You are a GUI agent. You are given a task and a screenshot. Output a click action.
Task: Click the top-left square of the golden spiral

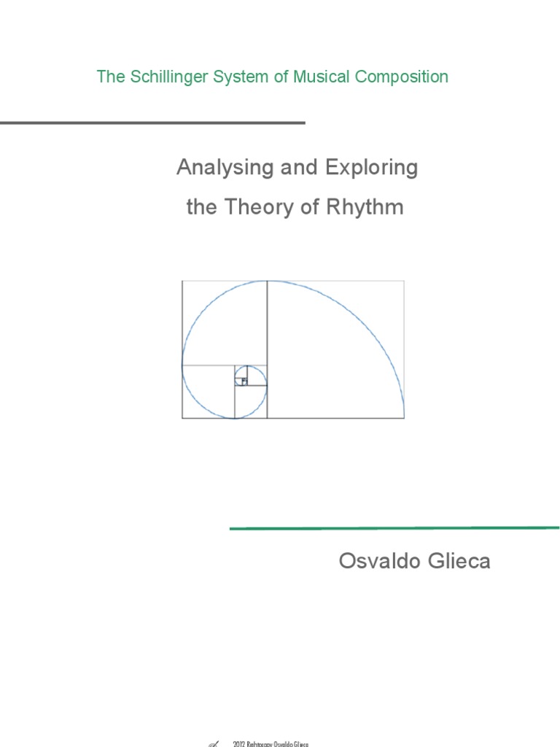[x=225, y=323]
